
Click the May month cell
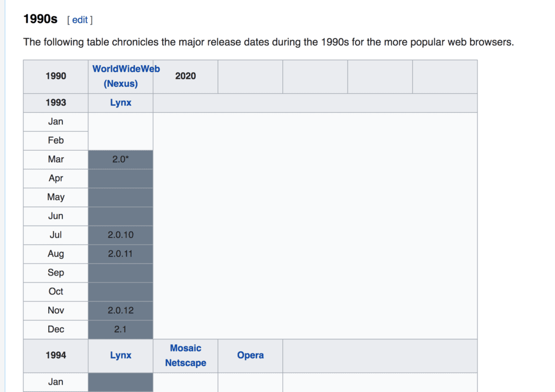click(56, 197)
